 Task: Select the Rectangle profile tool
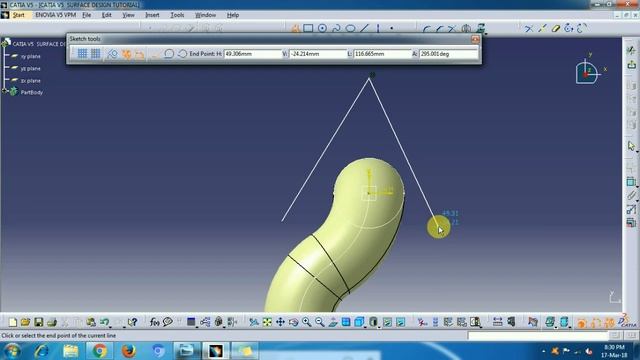tap(308, 28)
